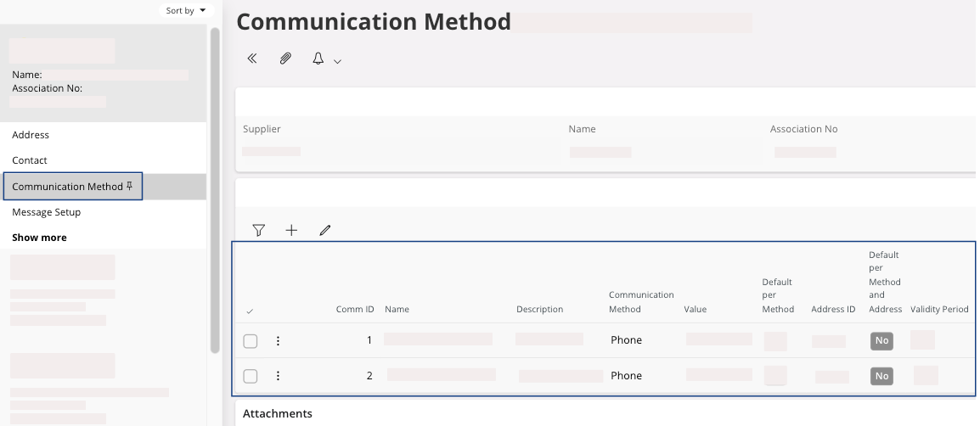The image size is (980, 426).
Task: Click the Communication Method column header
Action: point(640,302)
